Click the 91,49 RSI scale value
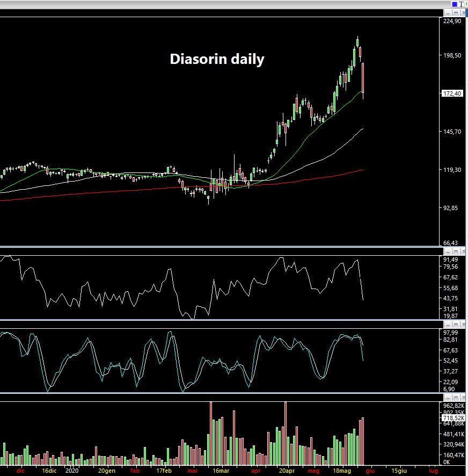 tap(450, 259)
